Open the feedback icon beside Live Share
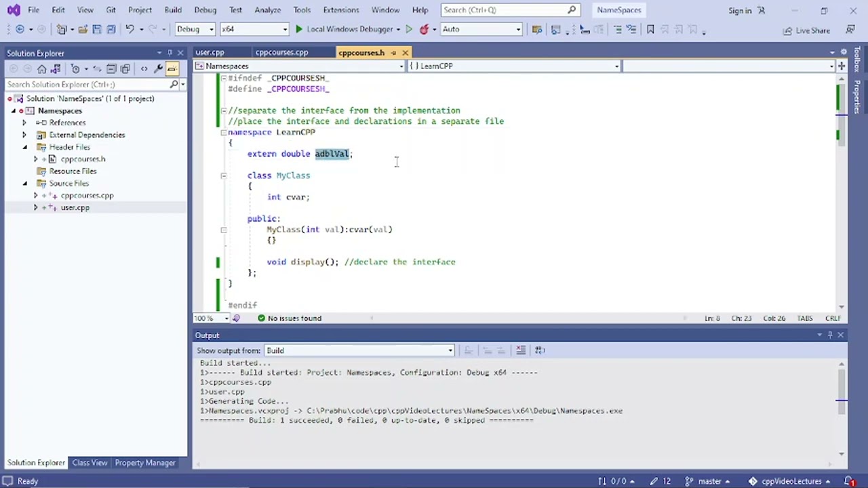 [x=850, y=30]
